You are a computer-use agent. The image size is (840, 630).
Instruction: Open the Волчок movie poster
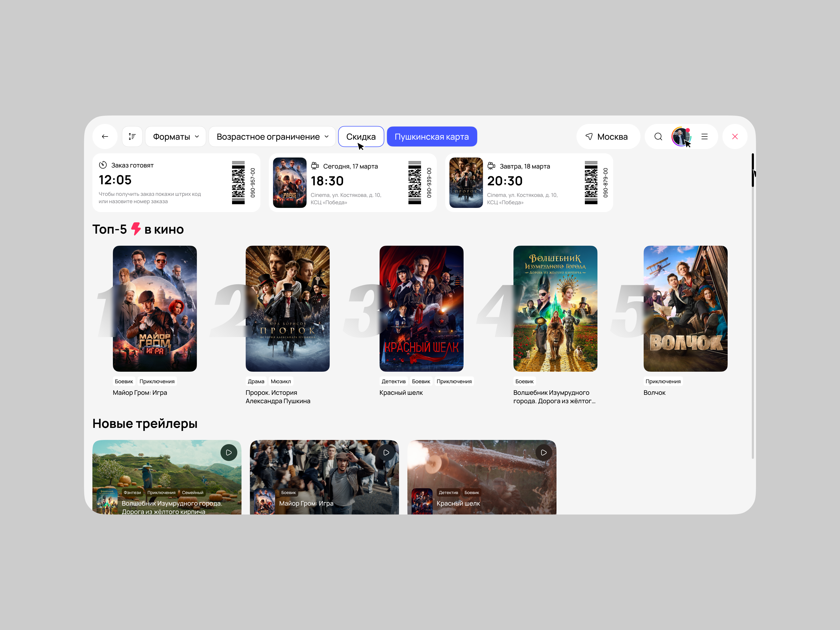click(685, 309)
